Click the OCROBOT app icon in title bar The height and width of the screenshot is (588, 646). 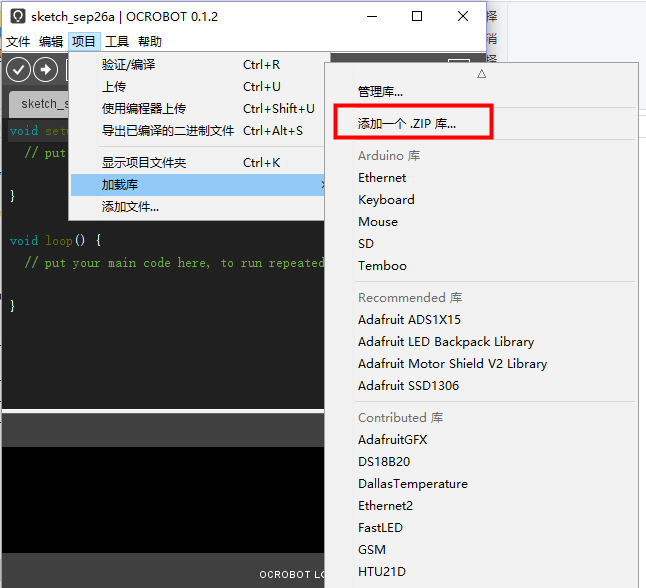[18, 16]
